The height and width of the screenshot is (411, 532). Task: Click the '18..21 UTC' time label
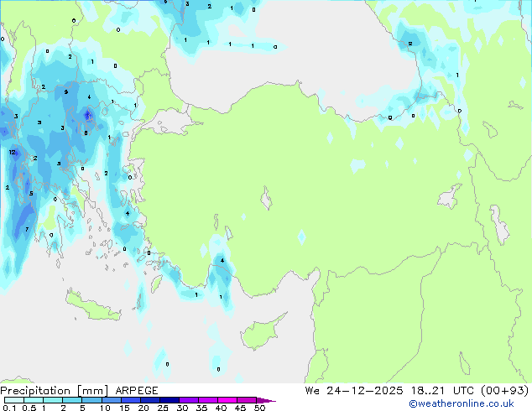(x=444, y=390)
